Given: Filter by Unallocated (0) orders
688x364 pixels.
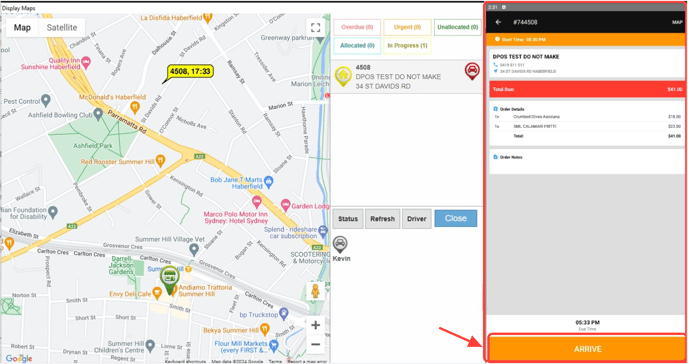Looking at the screenshot, I should (457, 27).
